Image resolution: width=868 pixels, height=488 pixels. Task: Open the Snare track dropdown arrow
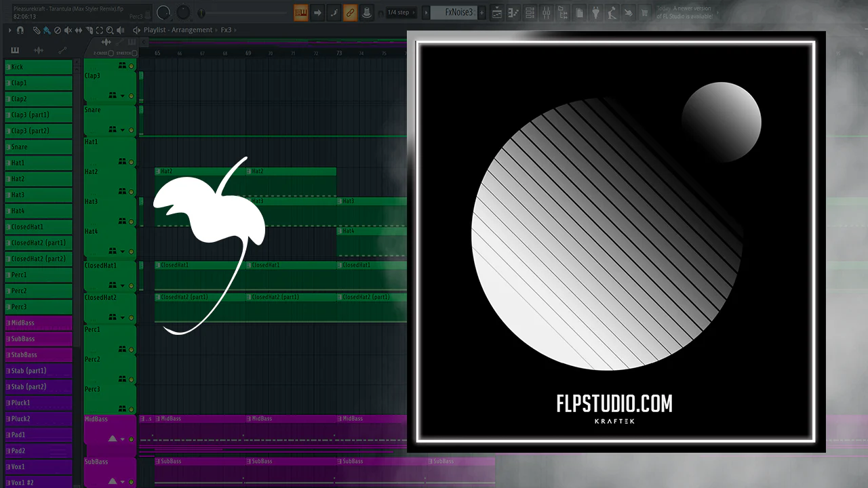coord(123,130)
